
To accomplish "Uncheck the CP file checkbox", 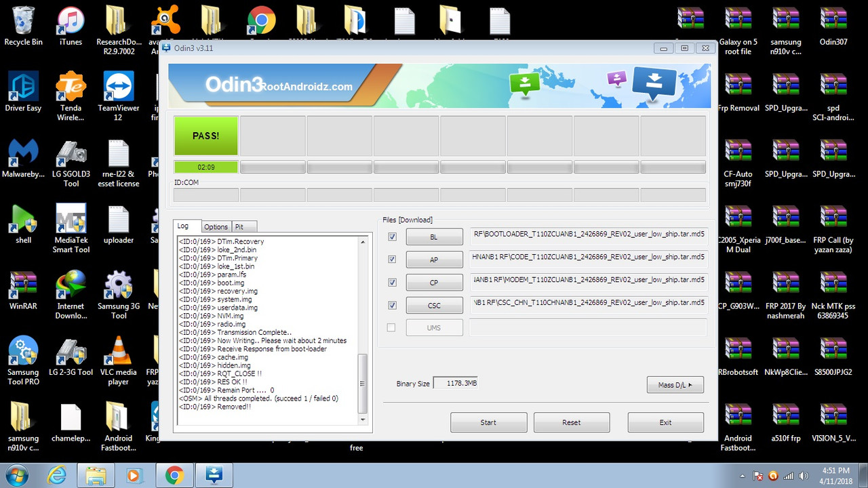I will click(x=392, y=282).
